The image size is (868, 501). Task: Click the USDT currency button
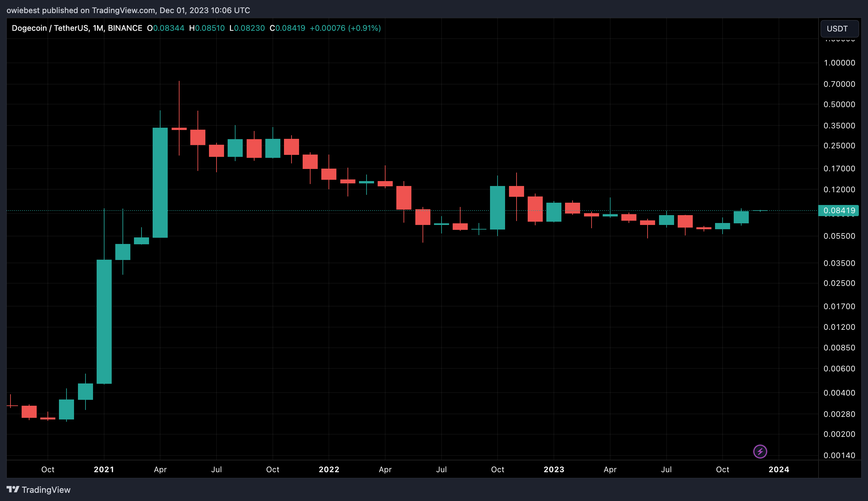pyautogui.click(x=839, y=28)
